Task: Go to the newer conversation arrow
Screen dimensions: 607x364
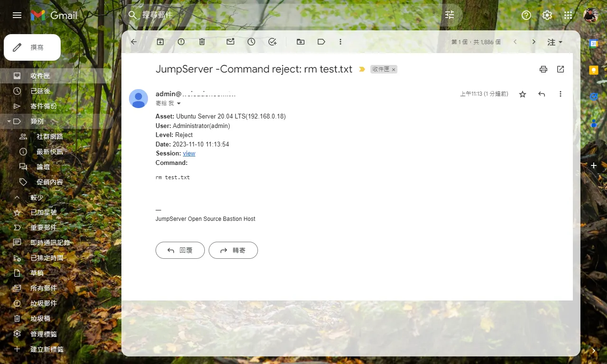Action: coord(515,42)
